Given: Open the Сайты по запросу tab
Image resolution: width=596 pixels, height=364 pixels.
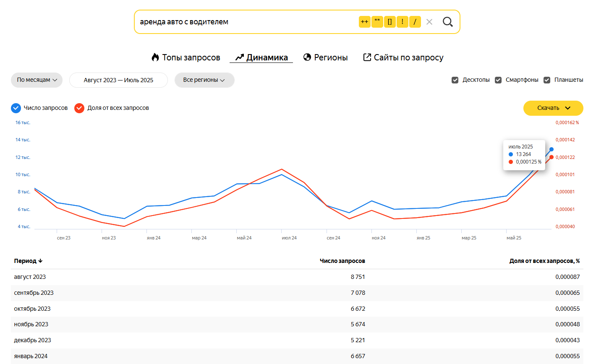Looking at the screenshot, I should (x=403, y=57).
